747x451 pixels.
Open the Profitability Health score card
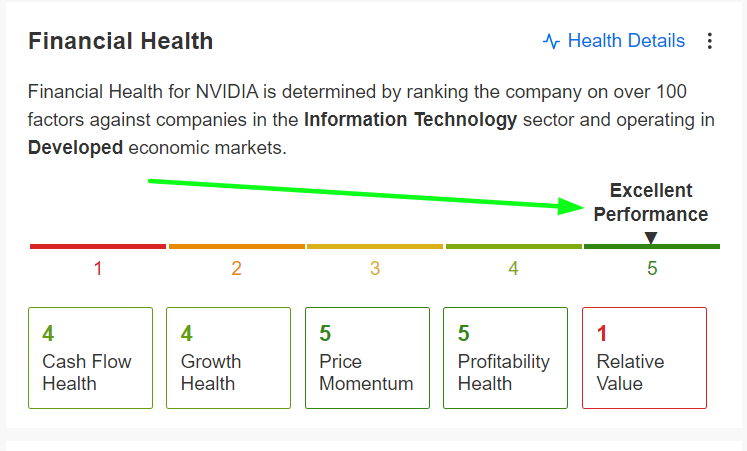click(x=505, y=358)
